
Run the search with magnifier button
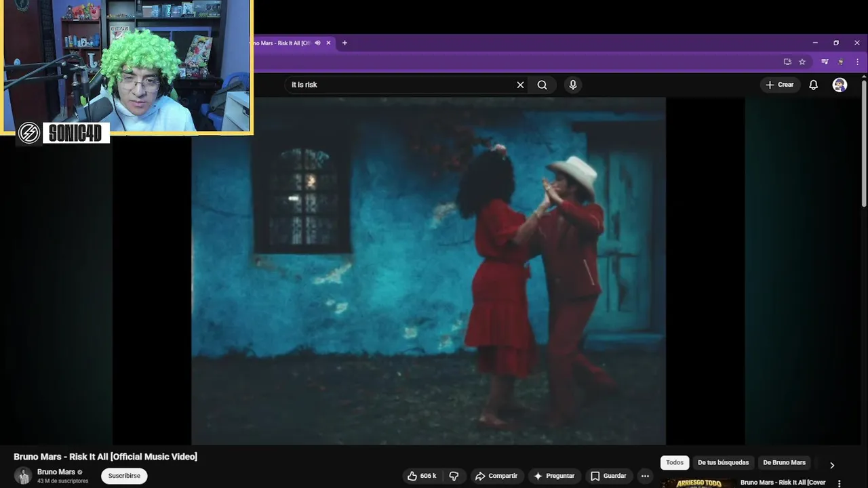pos(542,85)
